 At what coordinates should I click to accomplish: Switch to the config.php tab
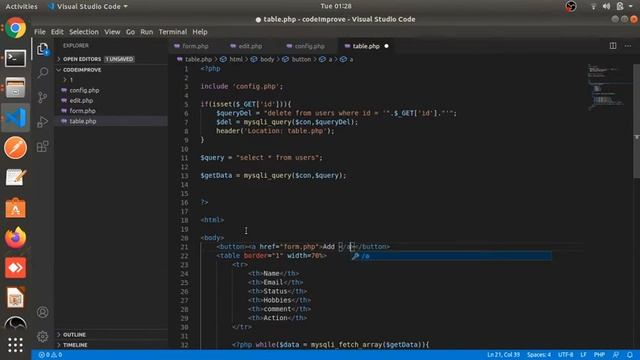pyautogui.click(x=309, y=46)
